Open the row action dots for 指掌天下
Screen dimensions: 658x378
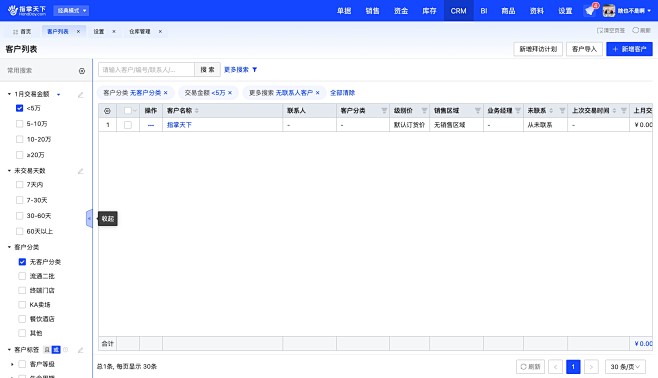click(151, 125)
